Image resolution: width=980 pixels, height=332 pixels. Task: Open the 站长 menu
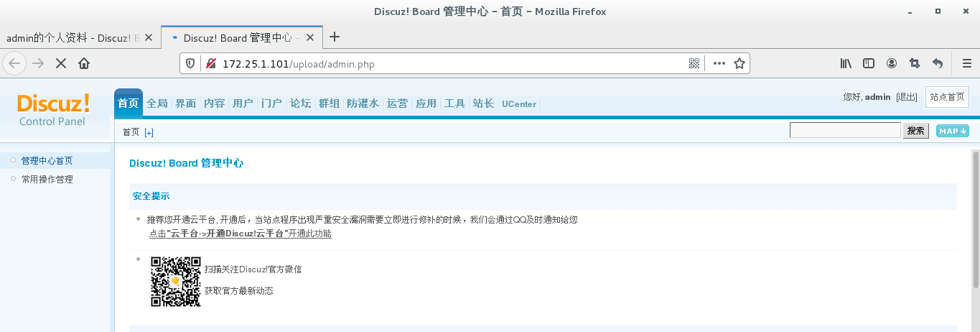point(483,103)
